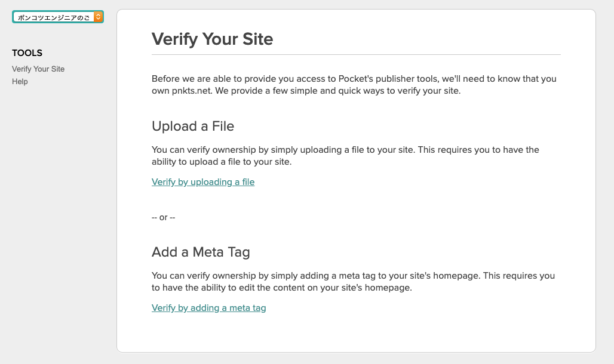Follow the Verify by uploading a file link
Image resolution: width=614 pixels, height=364 pixels.
point(203,182)
